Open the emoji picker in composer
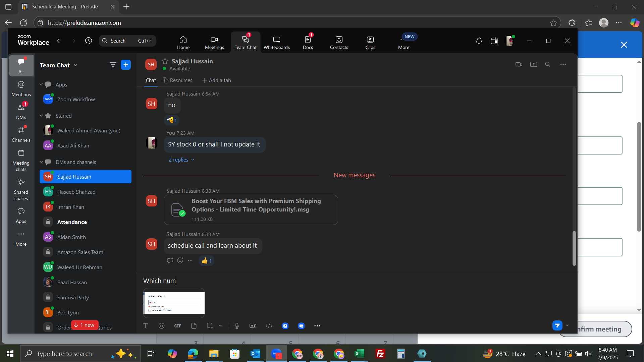Viewport: 644px width, 362px height. click(x=162, y=326)
